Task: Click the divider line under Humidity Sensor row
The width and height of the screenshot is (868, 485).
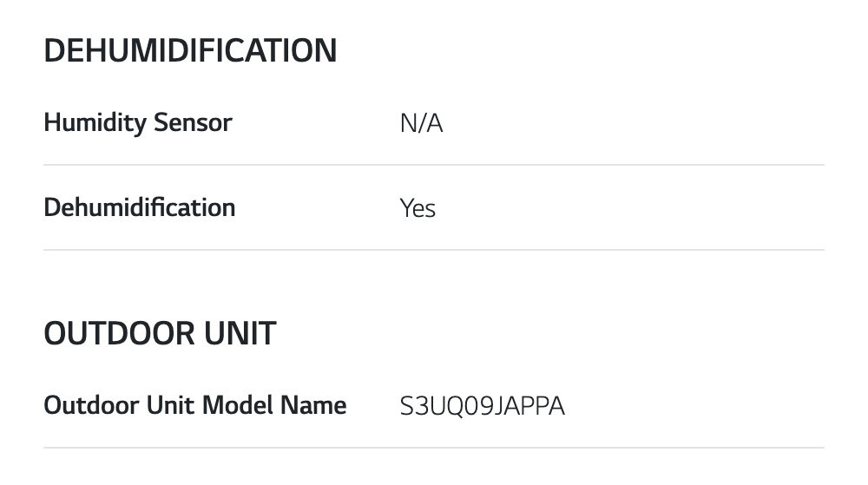Action: click(x=434, y=165)
